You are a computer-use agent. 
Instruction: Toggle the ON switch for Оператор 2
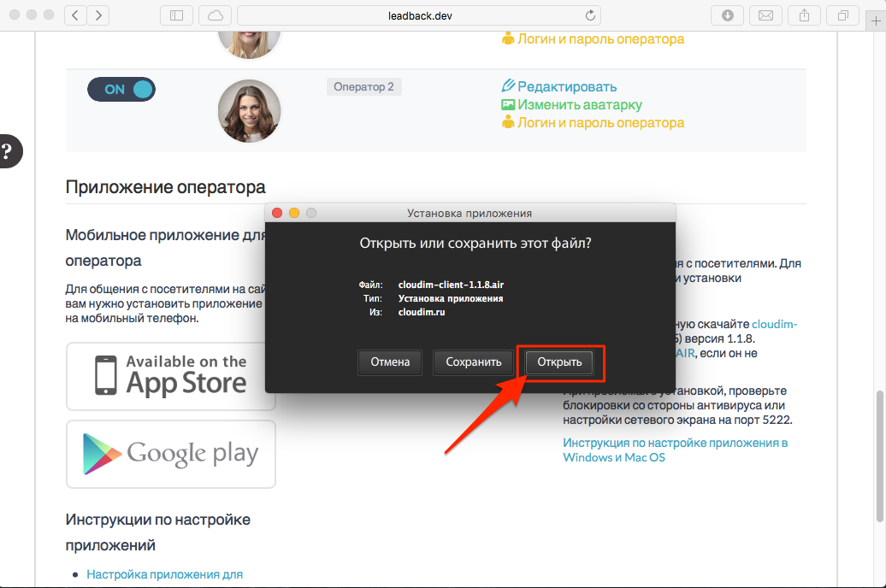point(121,89)
